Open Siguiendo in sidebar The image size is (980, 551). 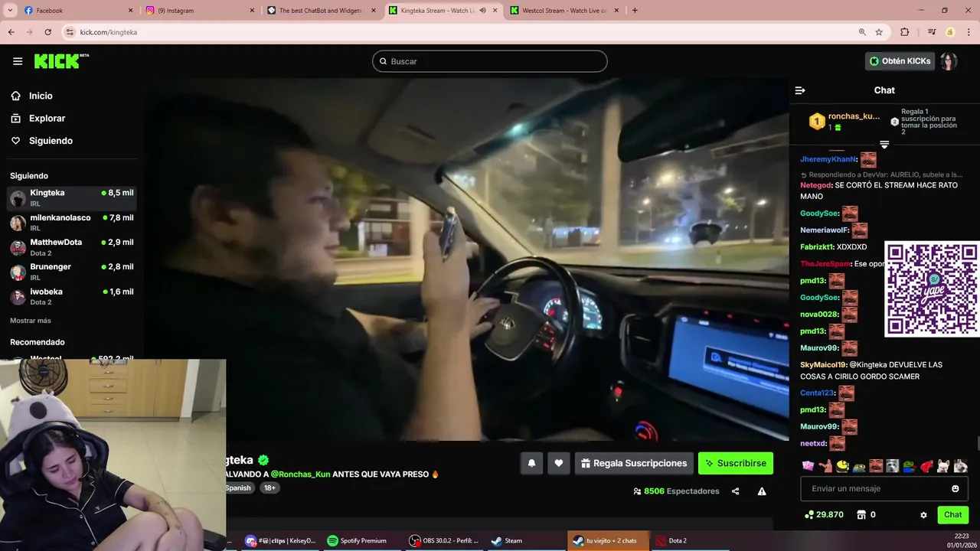pos(41,141)
